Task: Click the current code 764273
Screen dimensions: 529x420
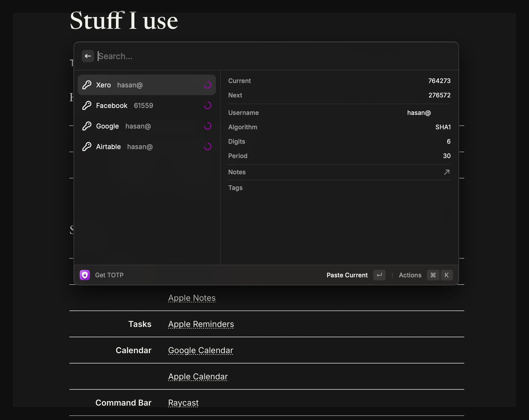Action: [x=439, y=81]
